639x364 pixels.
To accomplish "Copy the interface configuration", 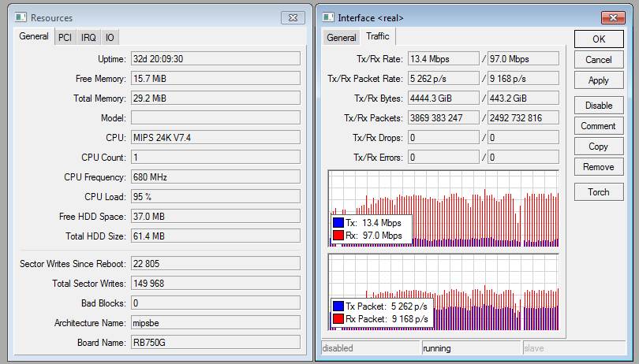I will [x=598, y=147].
